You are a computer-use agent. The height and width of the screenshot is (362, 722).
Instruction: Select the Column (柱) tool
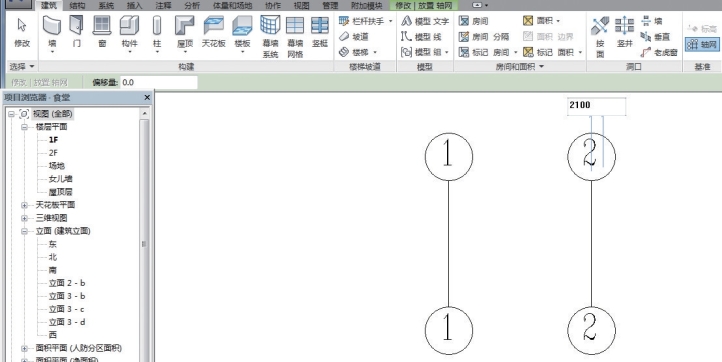pos(157,25)
